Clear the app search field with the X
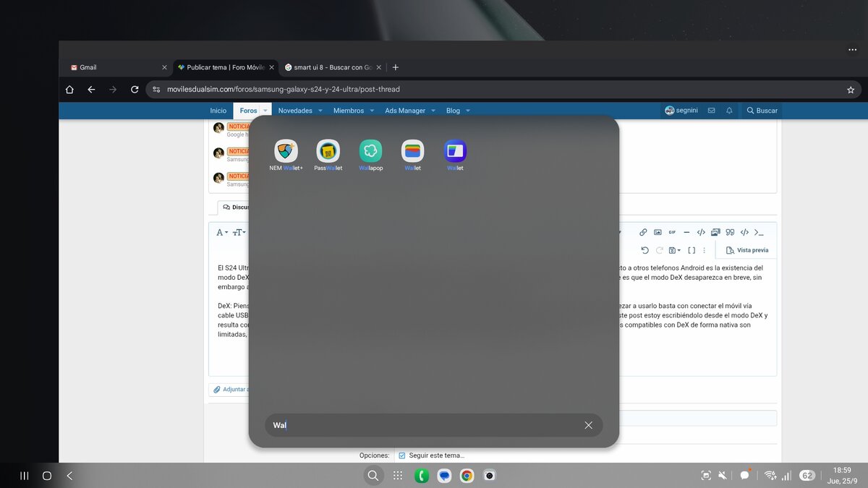868x488 pixels. pyautogui.click(x=588, y=425)
